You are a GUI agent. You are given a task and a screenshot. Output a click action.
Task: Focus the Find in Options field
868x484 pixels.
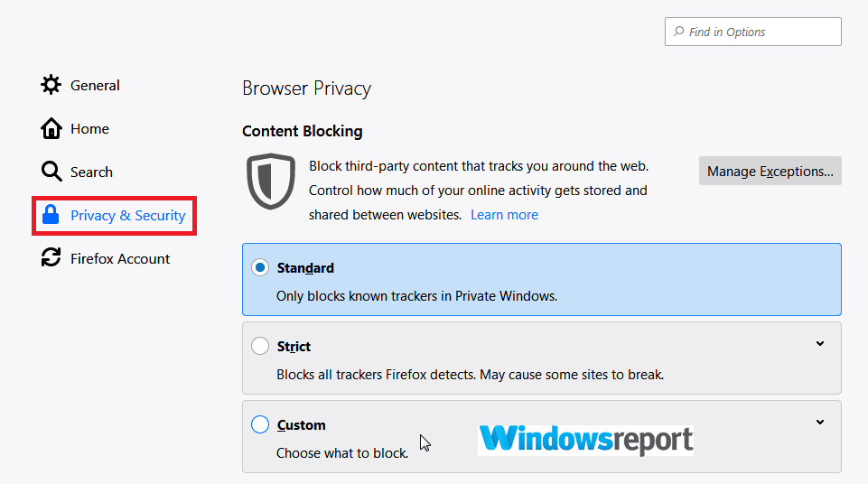click(x=759, y=32)
